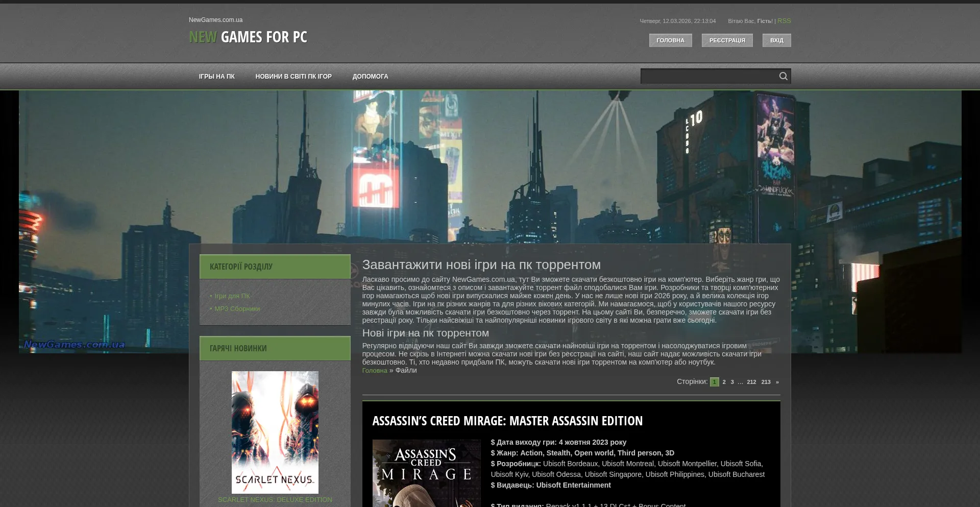Image resolution: width=980 pixels, height=507 pixels.
Task: Open ДОПОМОГА menu item
Action: coord(370,77)
